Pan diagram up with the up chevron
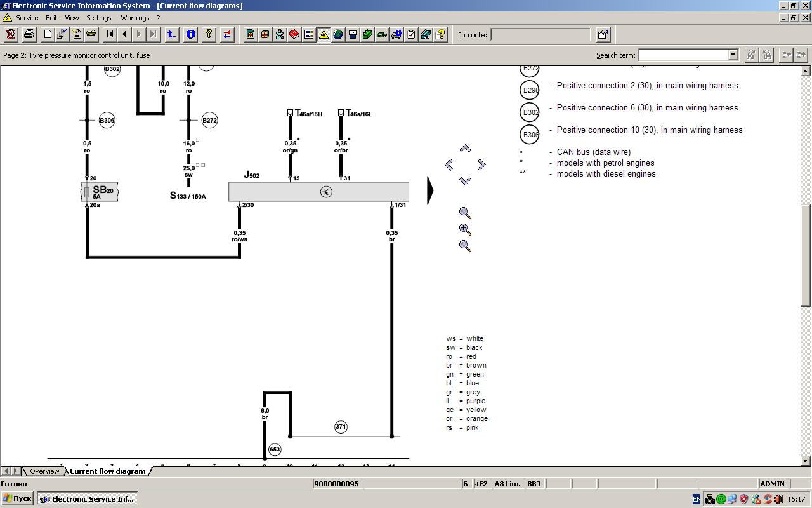The image size is (812, 508). 465,149
